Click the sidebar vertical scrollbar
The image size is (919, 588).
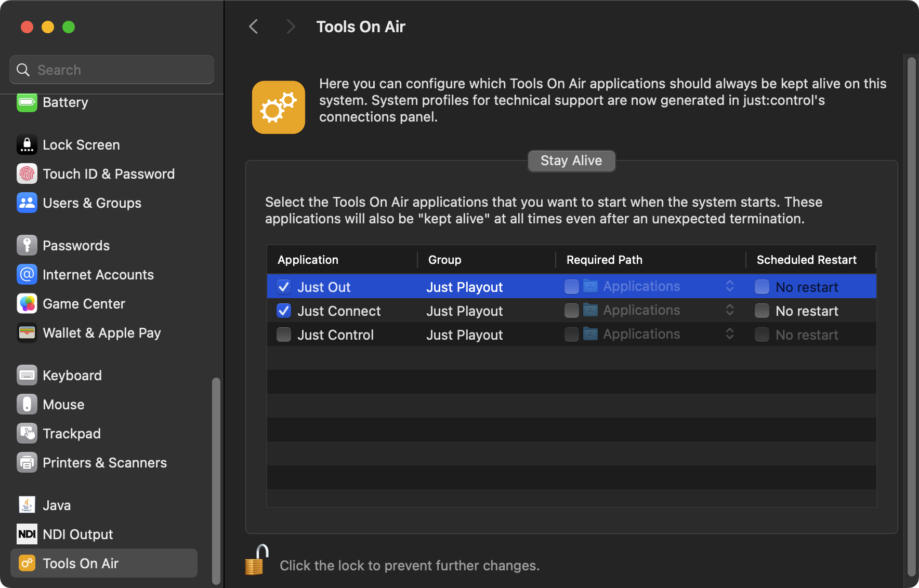pos(216,480)
